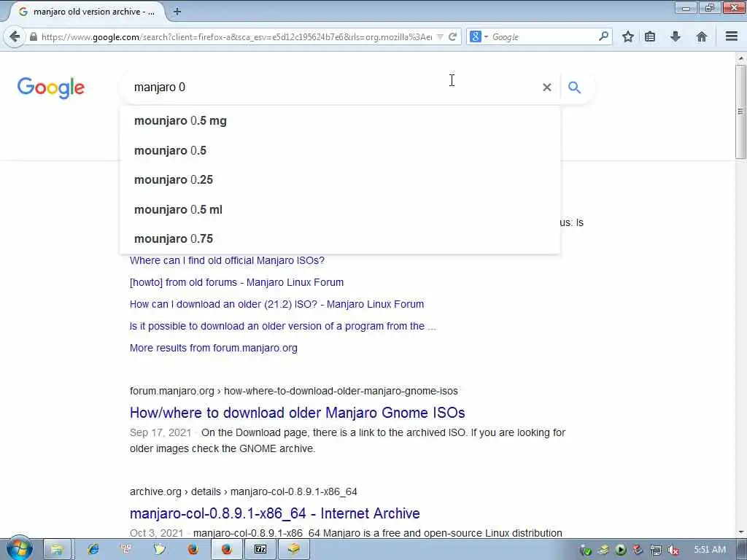The image size is (747, 560).
Task: Open 'How/where to download older Manjaro Gnome ISOs'
Action: click(298, 413)
